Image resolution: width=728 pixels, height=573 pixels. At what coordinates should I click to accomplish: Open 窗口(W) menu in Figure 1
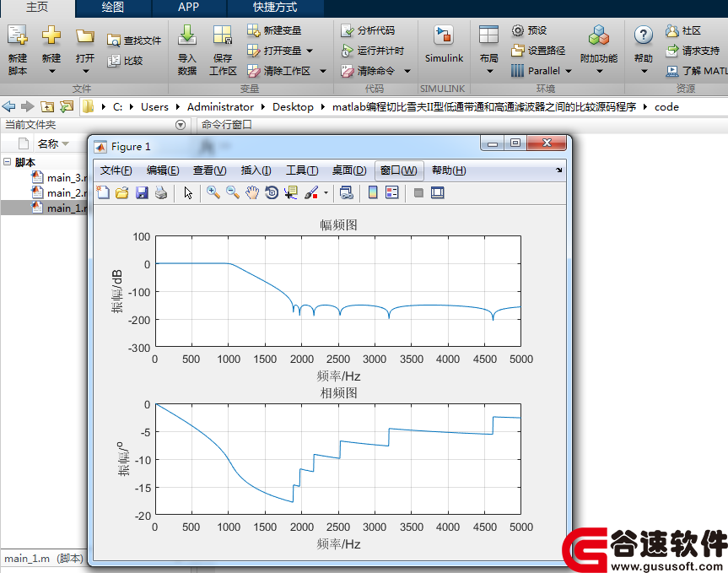pyautogui.click(x=399, y=170)
